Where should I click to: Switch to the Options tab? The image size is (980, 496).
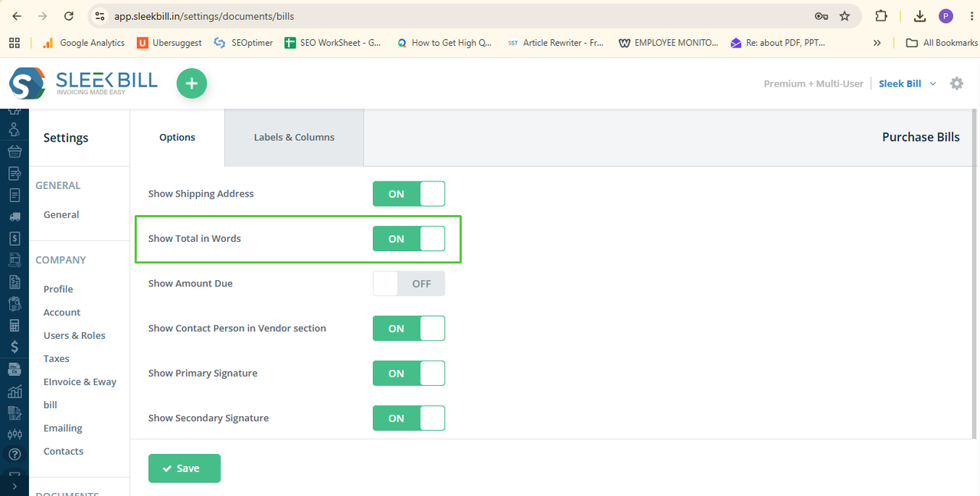[178, 138]
